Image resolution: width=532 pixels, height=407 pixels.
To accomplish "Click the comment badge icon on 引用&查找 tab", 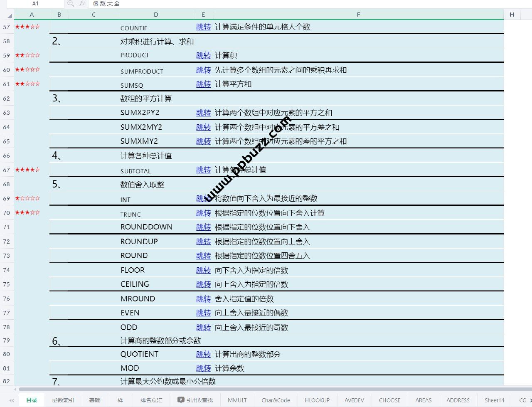I will click(x=181, y=400).
